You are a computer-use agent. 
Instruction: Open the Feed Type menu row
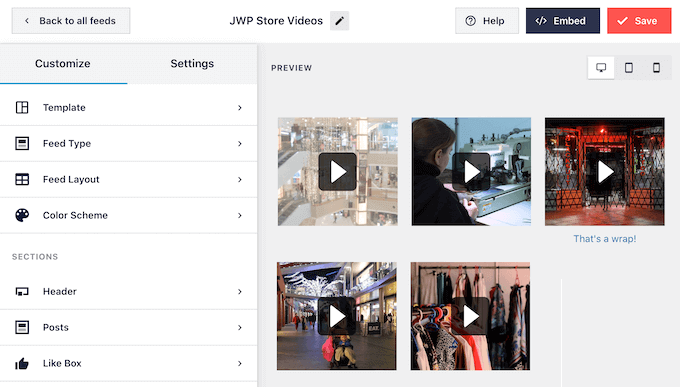click(128, 144)
